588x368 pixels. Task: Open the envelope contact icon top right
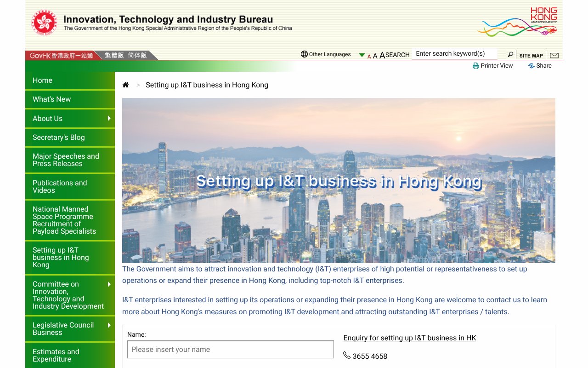pyautogui.click(x=554, y=55)
